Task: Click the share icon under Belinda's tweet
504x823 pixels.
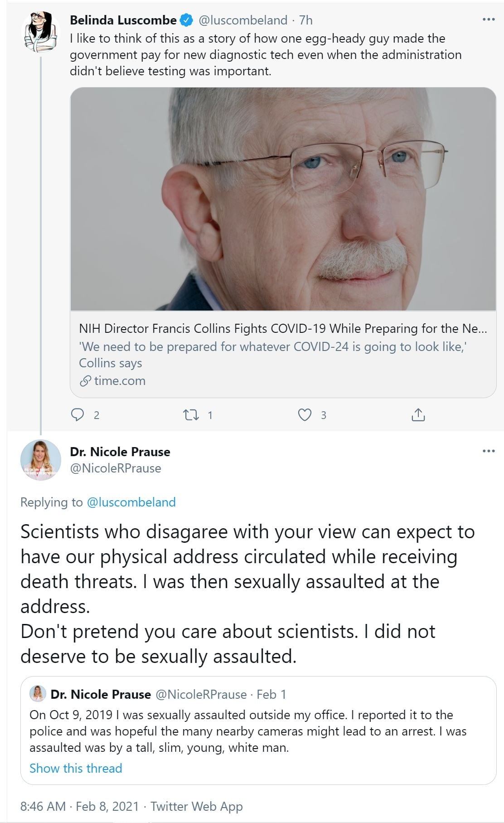Action: pyautogui.click(x=418, y=414)
